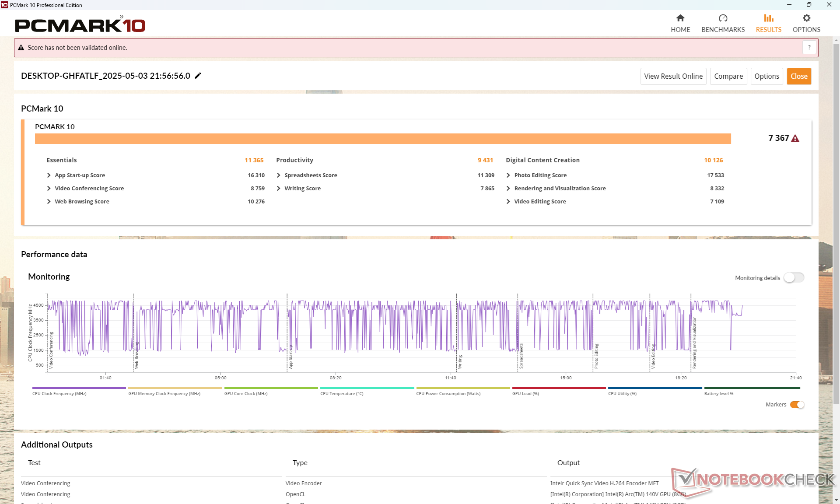Open the Options gear icon

coord(806,18)
